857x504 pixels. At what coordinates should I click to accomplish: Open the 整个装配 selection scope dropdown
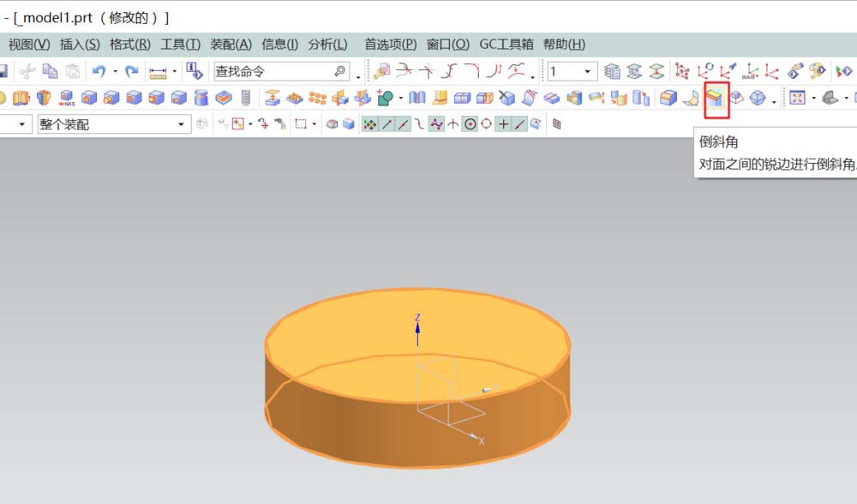click(x=184, y=124)
